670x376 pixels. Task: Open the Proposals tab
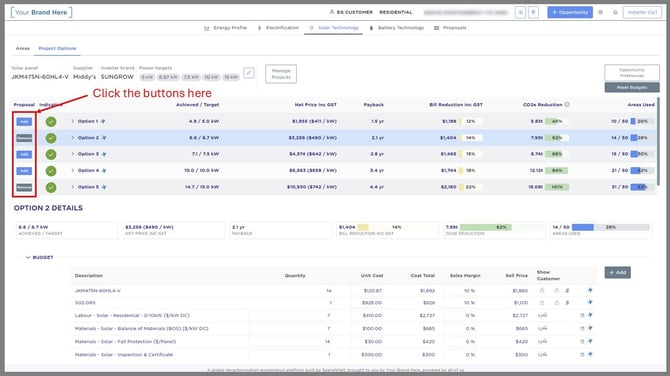tap(450, 28)
